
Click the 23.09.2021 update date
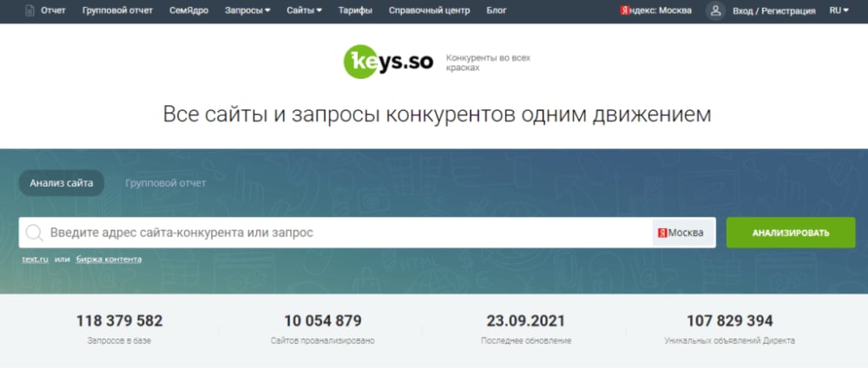pyautogui.click(x=526, y=320)
